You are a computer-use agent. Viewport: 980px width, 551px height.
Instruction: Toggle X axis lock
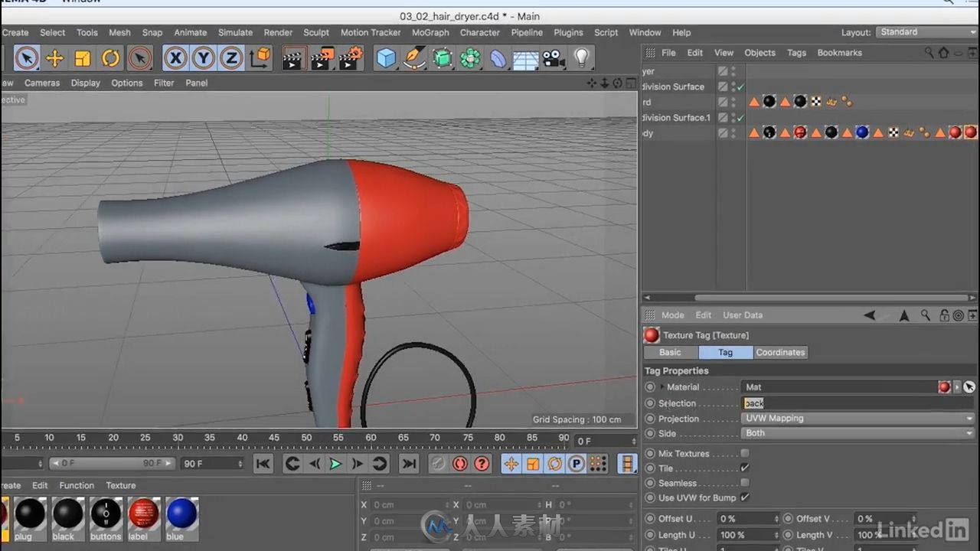tap(175, 57)
